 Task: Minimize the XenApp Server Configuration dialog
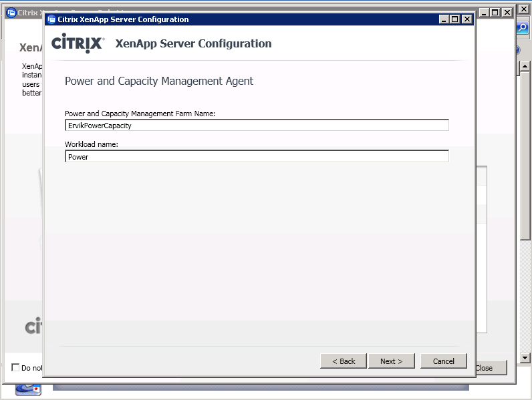[444, 19]
